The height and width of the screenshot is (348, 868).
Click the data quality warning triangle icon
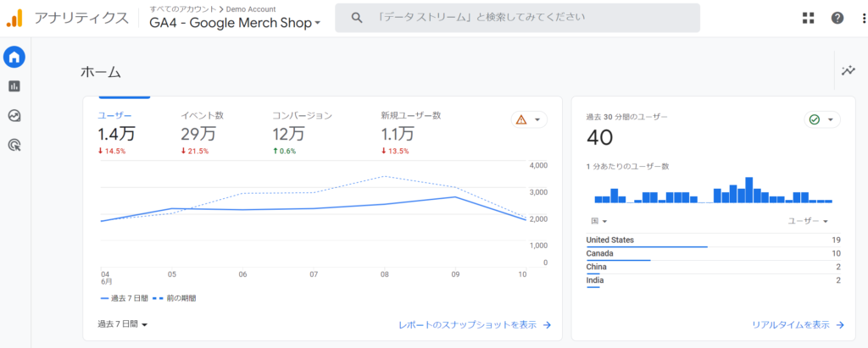click(521, 119)
